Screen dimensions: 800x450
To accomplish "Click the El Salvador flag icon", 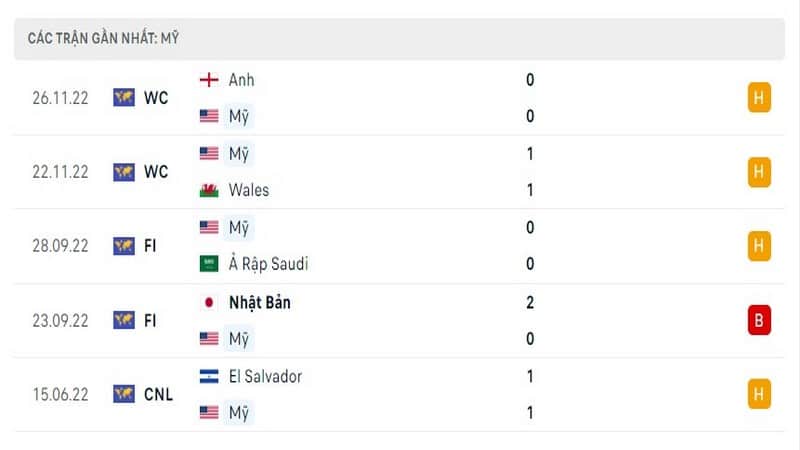I will [209, 377].
